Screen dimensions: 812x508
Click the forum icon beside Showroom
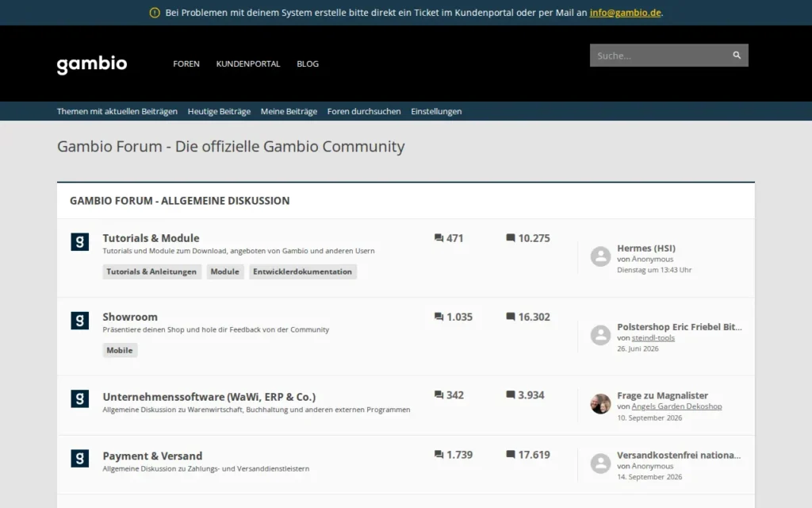coord(80,321)
